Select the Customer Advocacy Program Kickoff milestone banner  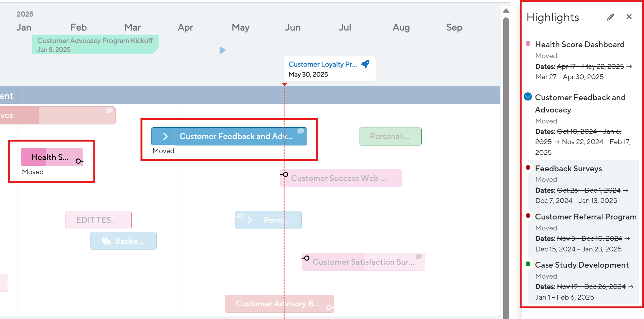[95, 45]
